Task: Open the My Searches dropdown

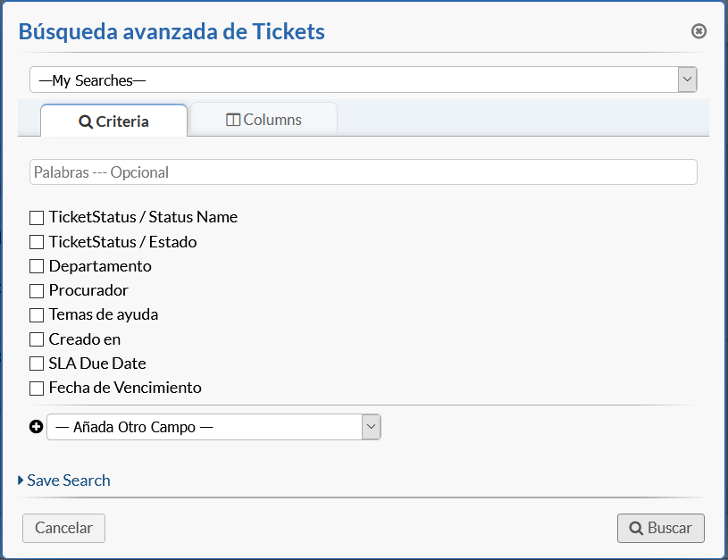Action: [x=363, y=79]
